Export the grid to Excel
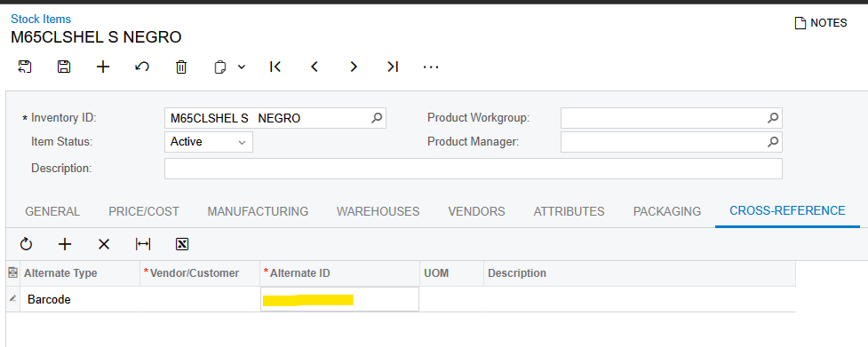This screenshot has height=347, width=868. click(182, 244)
